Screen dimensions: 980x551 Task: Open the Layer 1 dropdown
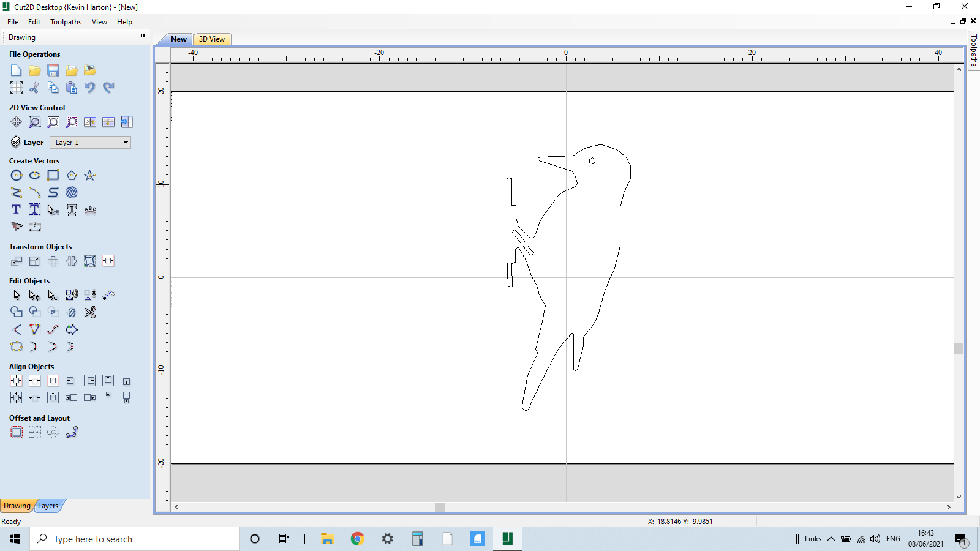click(x=125, y=142)
